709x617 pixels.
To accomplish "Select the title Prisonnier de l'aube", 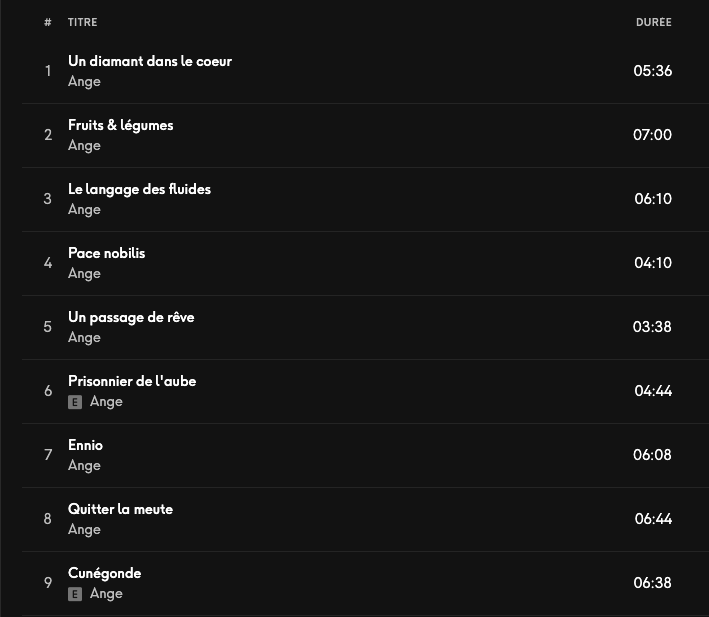I will point(132,381).
